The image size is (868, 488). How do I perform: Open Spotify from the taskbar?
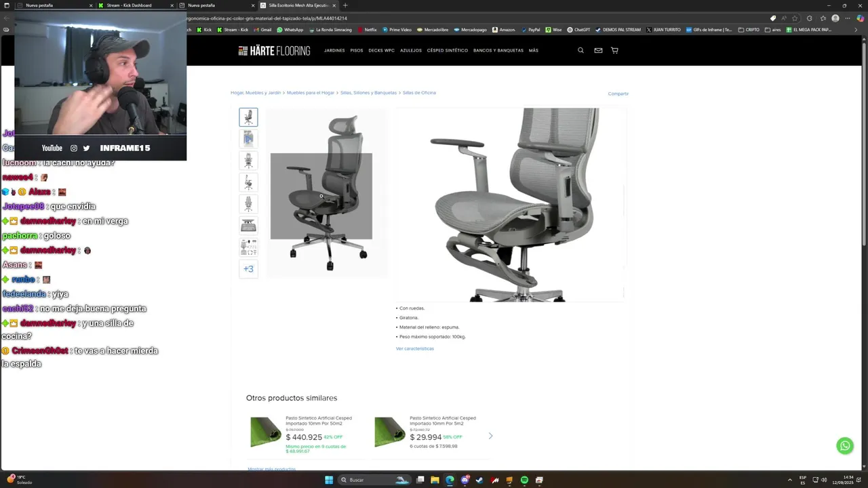coord(524,480)
